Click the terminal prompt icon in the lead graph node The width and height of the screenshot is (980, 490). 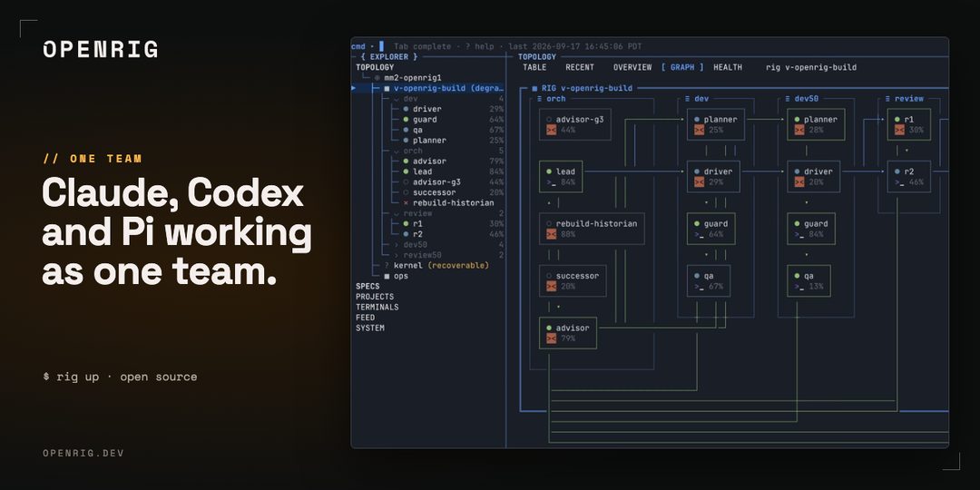552,182
